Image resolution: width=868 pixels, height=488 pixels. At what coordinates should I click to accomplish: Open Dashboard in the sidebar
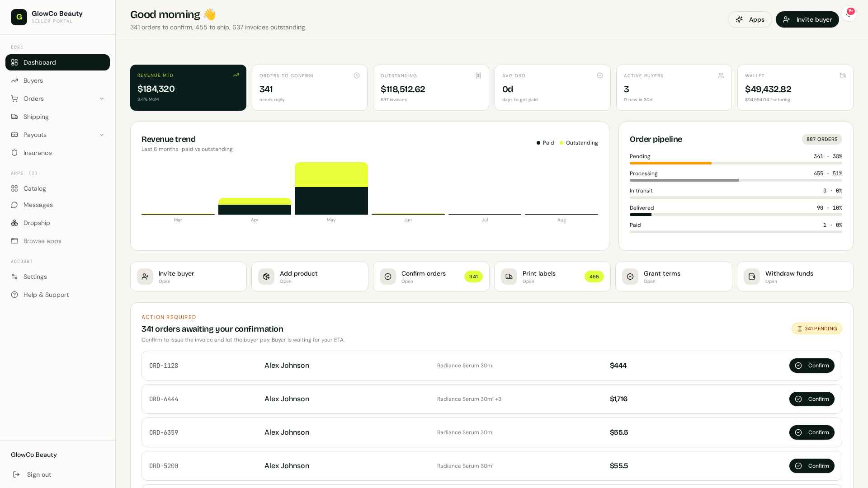(57, 62)
